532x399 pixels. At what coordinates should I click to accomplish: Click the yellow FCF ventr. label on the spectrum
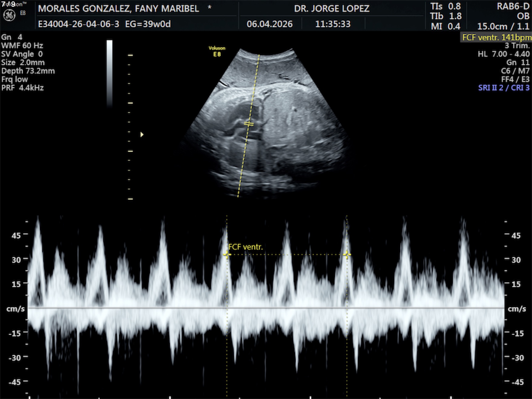coord(245,247)
